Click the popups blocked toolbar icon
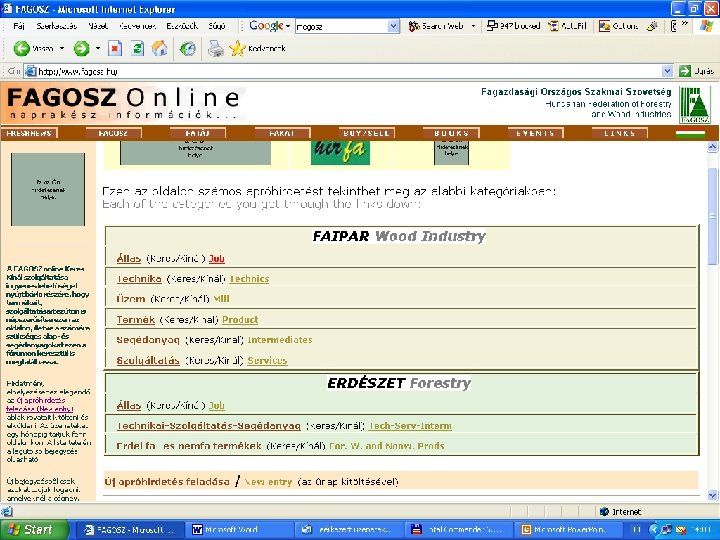This screenshot has height=540, width=720. [513, 26]
